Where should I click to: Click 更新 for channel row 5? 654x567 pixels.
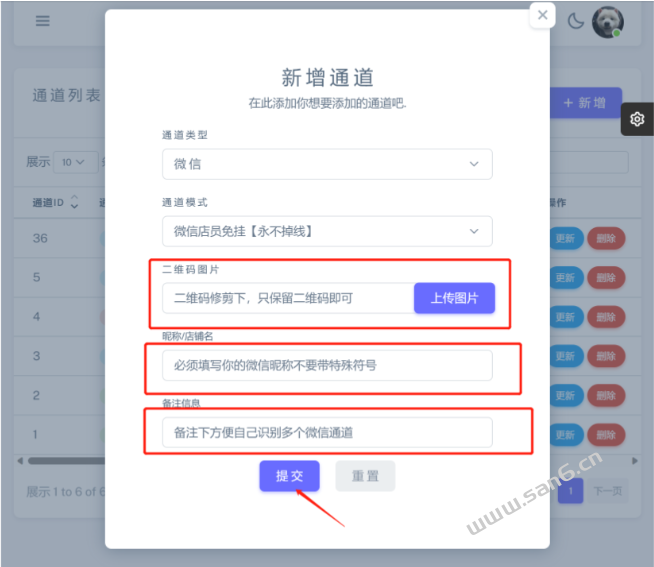pyautogui.click(x=566, y=277)
